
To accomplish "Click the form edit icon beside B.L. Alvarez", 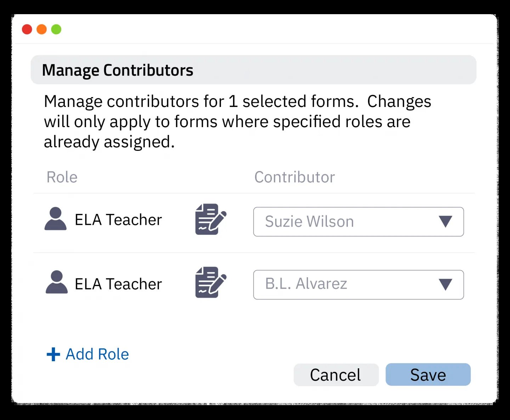I will tap(210, 282).
